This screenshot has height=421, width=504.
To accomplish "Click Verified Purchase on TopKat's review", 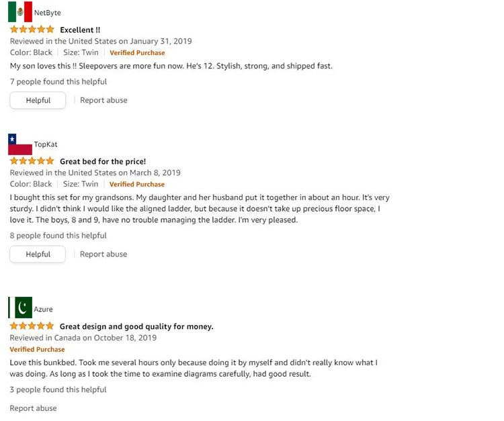I will [x=137, y=184].
